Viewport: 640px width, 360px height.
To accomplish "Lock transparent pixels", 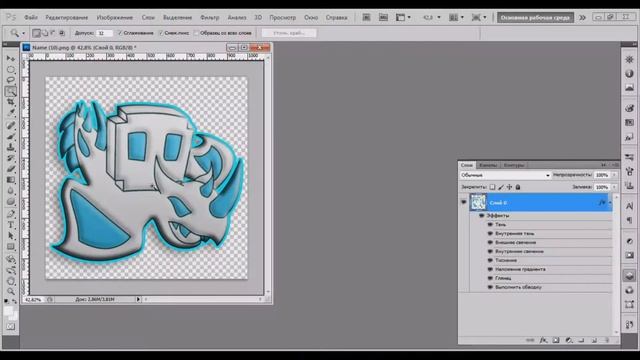I will coord(493,187).
